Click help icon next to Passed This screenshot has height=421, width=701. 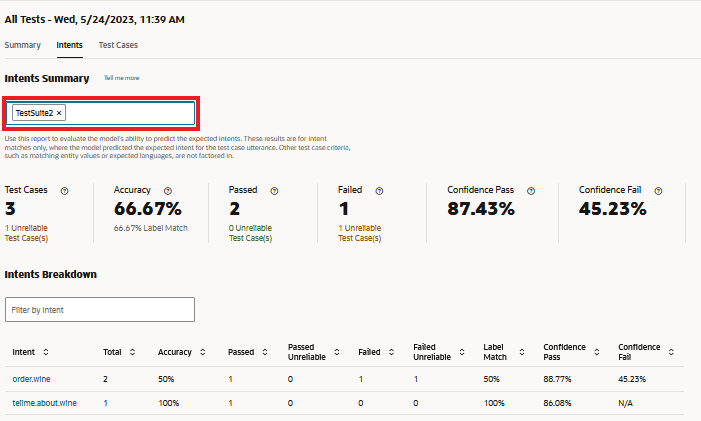274,190
